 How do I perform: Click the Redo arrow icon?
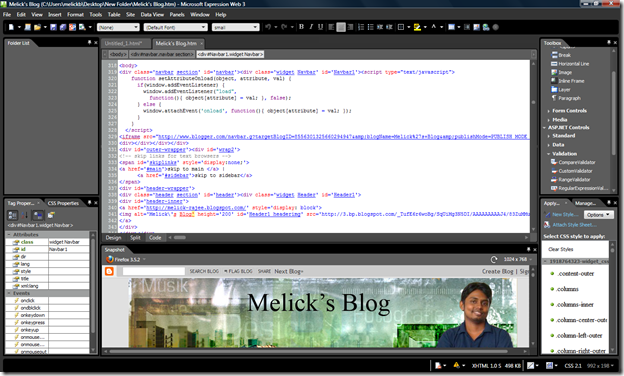tap(284, 27)
